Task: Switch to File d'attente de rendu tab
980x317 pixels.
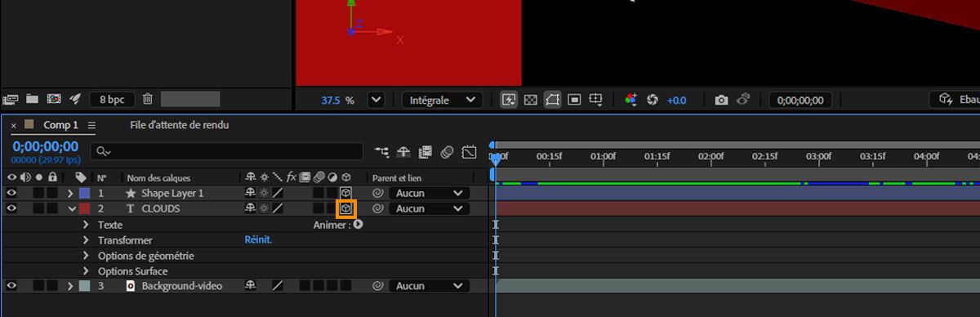Action: (x=179, y=125)
